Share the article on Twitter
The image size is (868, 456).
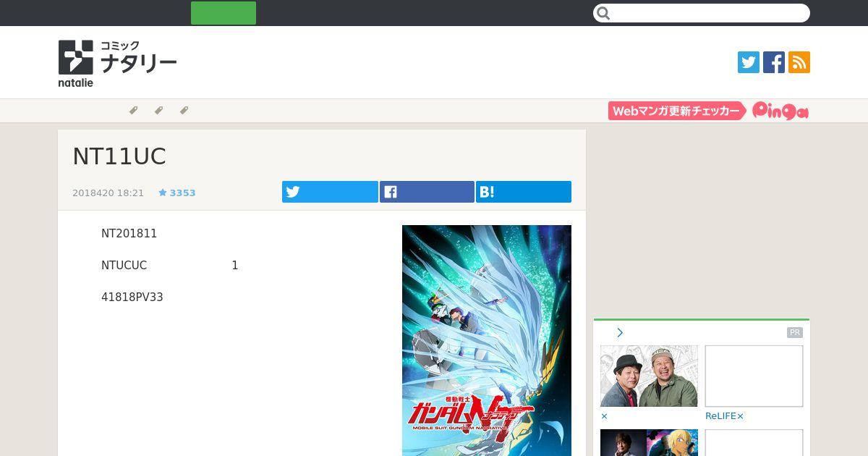pos(330,192)
